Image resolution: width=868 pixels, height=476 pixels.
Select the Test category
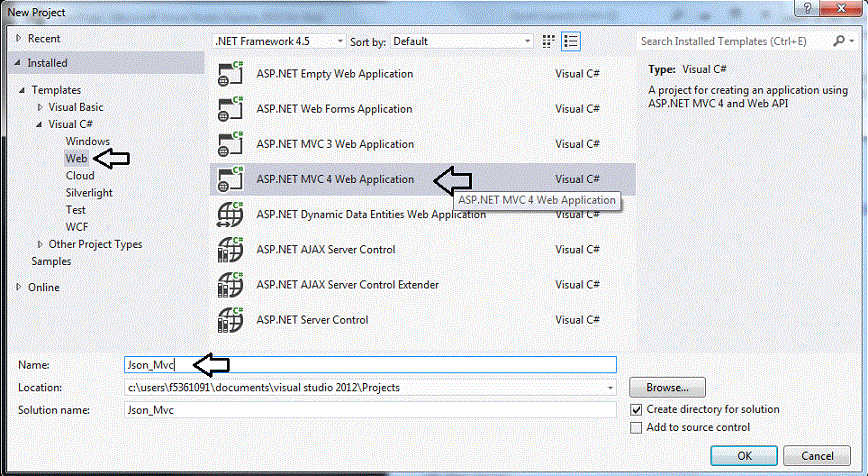[x=76, y=210]
